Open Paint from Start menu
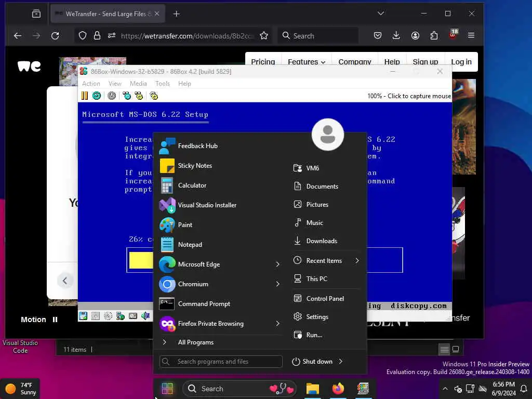 coord(220,224)
